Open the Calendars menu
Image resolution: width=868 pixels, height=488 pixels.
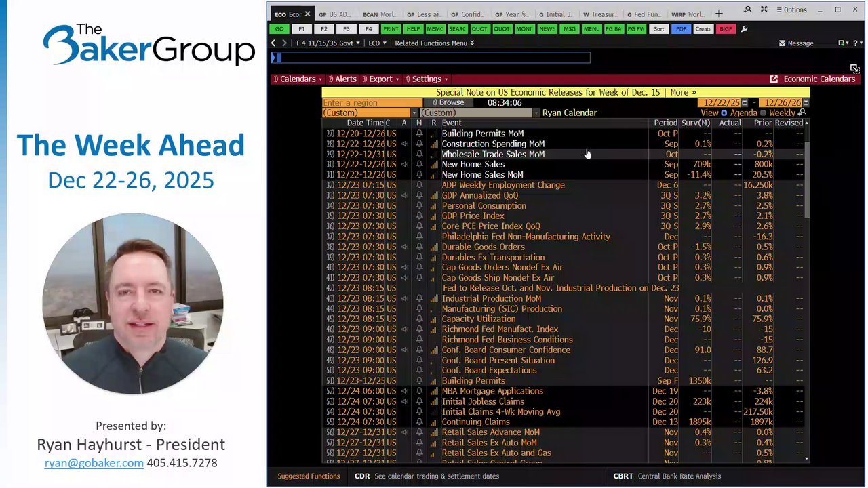click(x=297, y=79)
